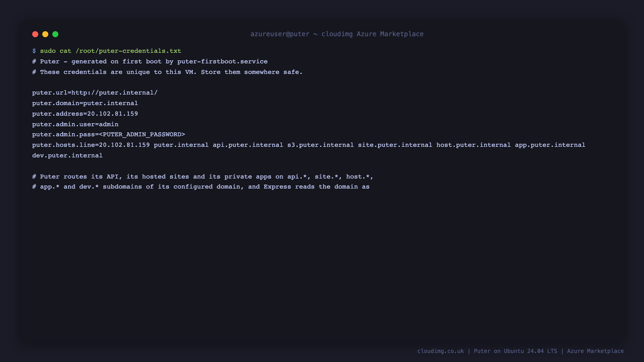This screenshot has height=362, width=644.
Task: Click api.puter.internal in the hosts line
Action: pyautogui.click(x=248, y=145)
